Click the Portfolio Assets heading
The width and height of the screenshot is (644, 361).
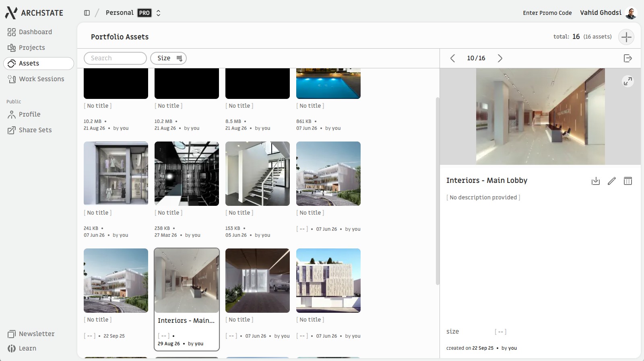[x=120, y=37]
